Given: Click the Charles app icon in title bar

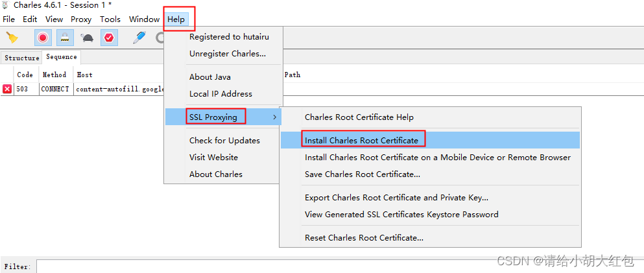Looking at the screenshot, I should 5,5.
